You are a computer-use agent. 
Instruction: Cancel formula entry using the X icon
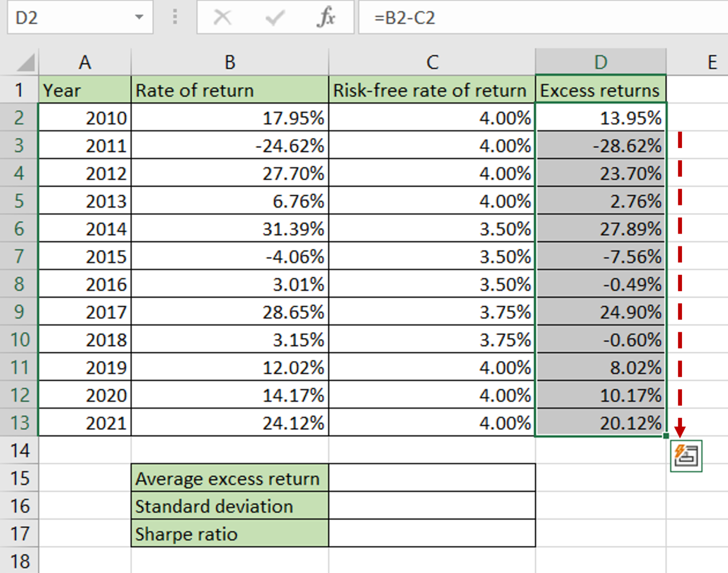point(221,18)
